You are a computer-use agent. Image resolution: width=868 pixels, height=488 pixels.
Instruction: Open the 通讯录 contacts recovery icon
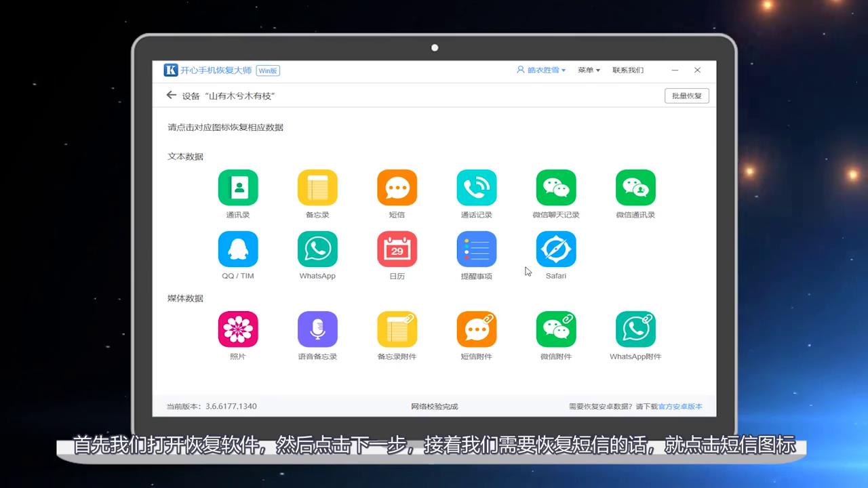[238, 187]
